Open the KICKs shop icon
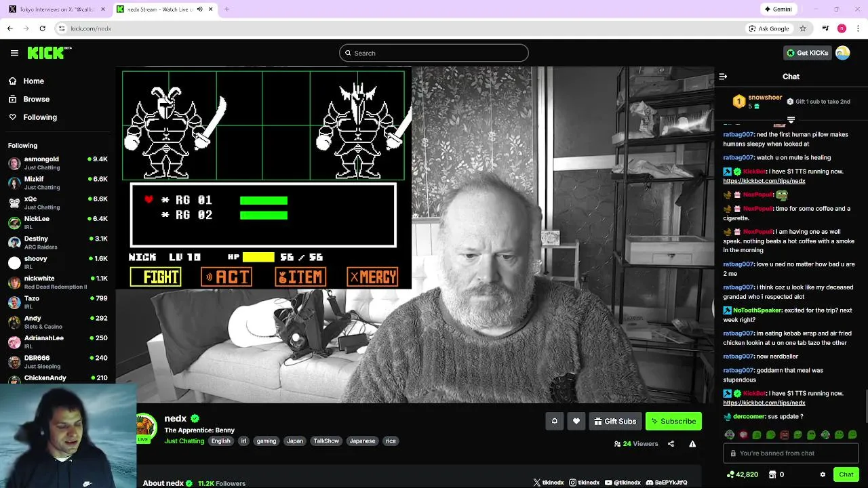 click(x=775, y=474)
